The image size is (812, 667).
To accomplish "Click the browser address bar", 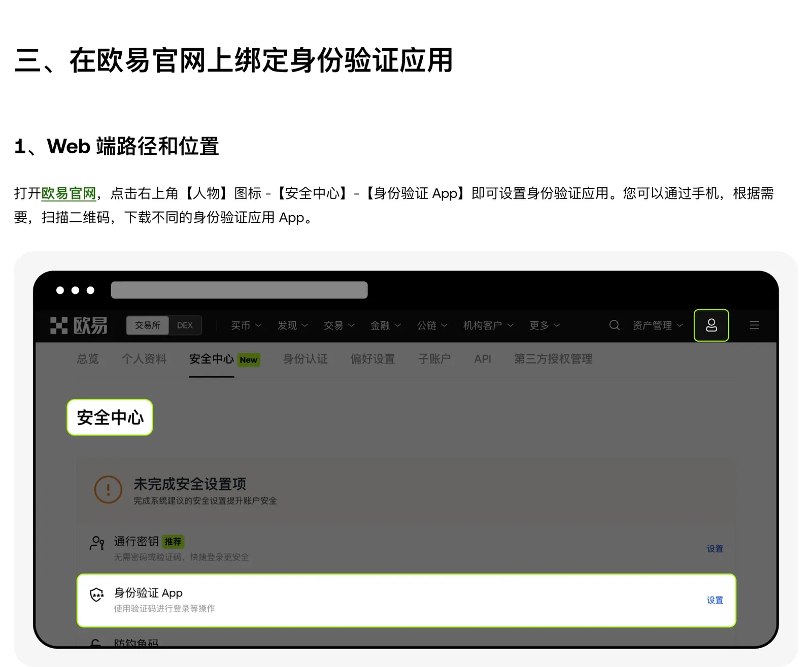I will pyautogui.click(x=239, y=290).
